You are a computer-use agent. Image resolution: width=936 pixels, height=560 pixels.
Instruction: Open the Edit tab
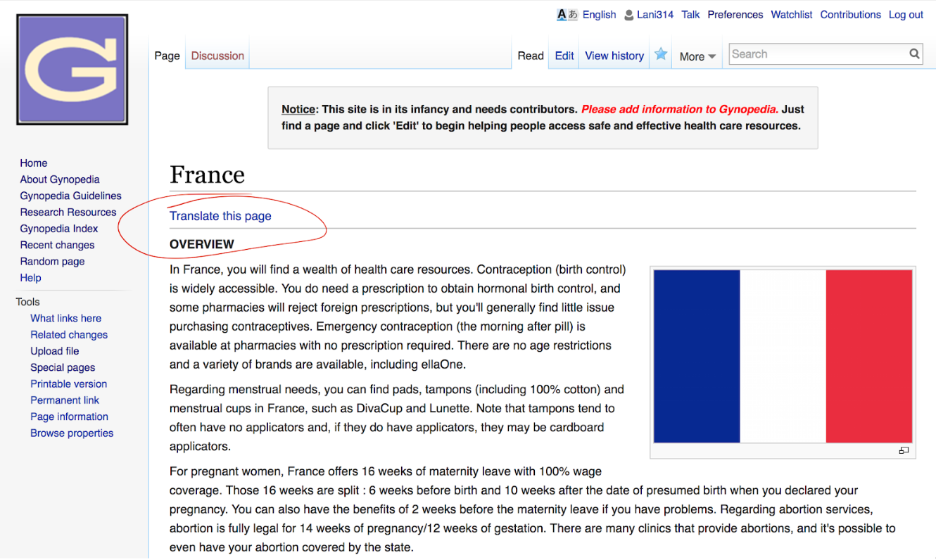coord(564,56)
